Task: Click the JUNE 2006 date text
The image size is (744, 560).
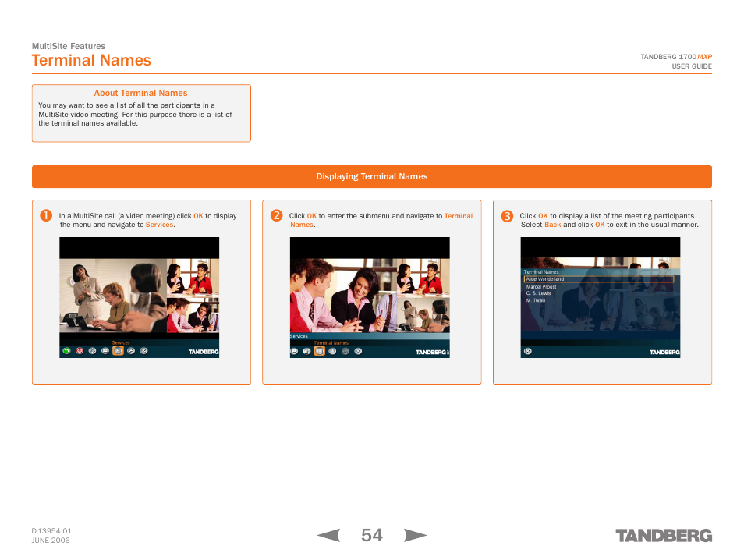Action: point(51,540)
